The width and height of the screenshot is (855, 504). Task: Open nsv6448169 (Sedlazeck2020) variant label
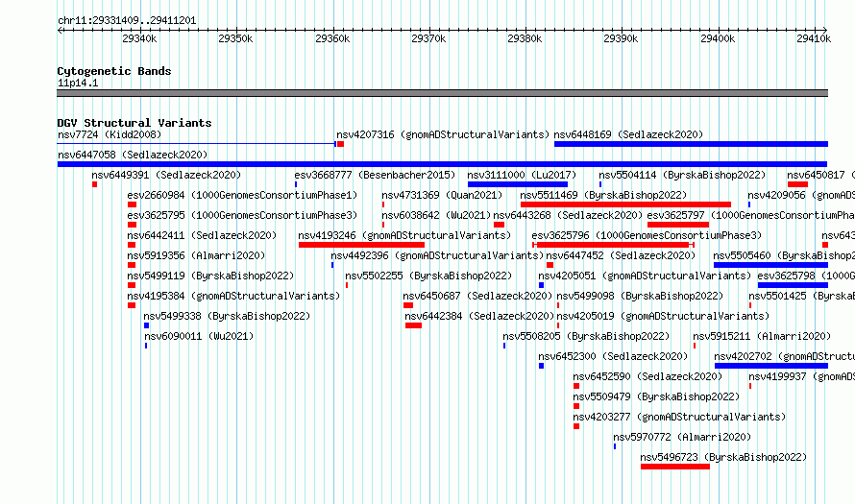click(628, 134)
